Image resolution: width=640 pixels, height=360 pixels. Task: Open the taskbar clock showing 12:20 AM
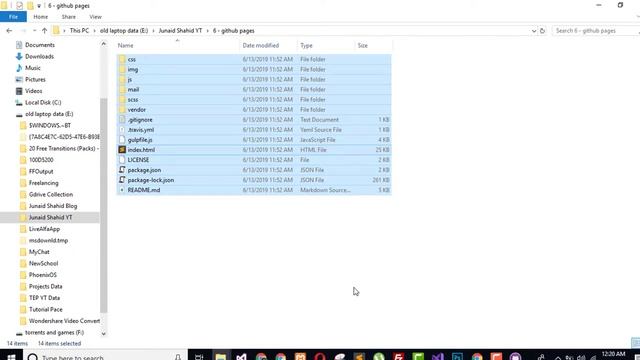point(613,354)
